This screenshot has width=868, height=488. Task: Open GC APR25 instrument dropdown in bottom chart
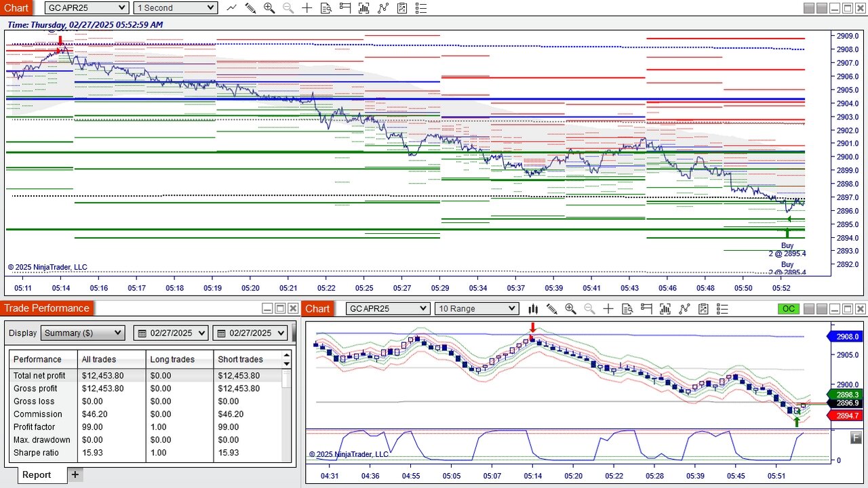click(x=388, y=309)
